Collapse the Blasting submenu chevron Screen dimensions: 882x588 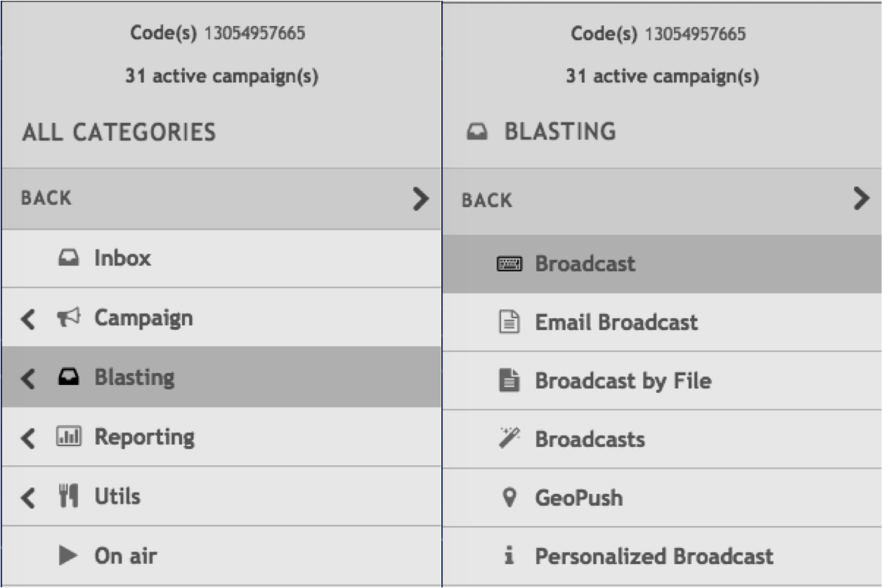[x=27, y=378]
